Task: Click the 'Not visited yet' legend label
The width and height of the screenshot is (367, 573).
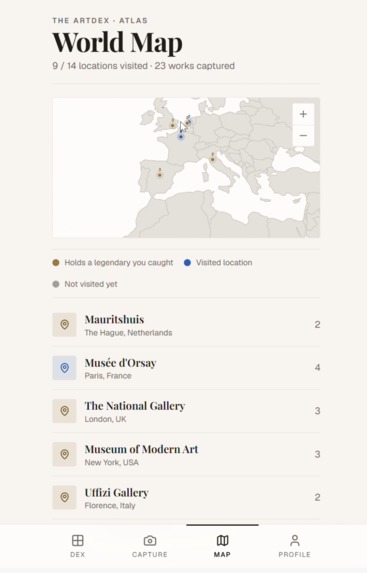Action: (x=91, y=284)
